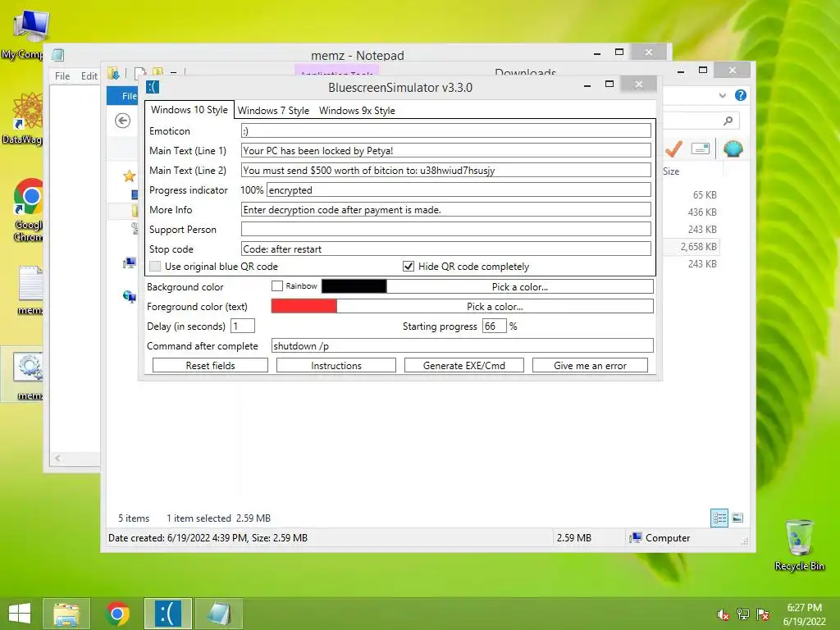Expand the Explorer ribbon chevron
This screenshot has width=840, height=630.
click(x=722, y=95)
